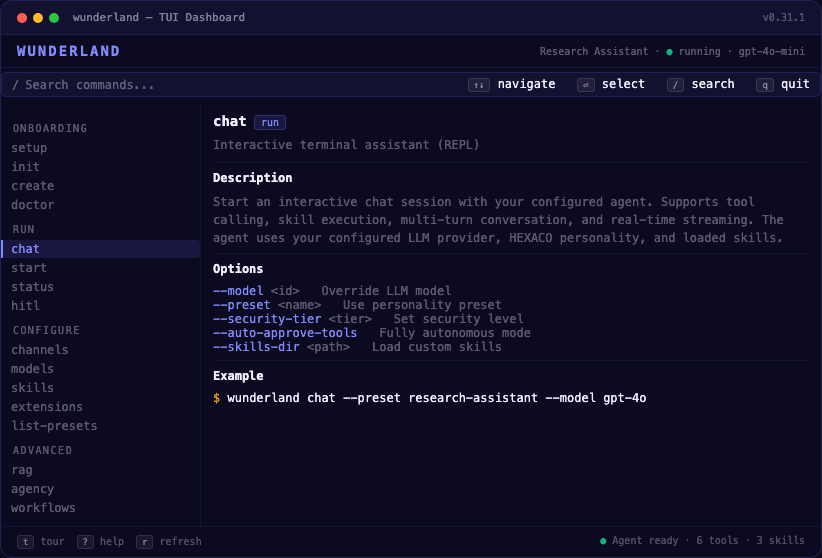The height and width of the screenshot is (558, 822).
Task: Click the select shortcut label
Action: click(x=623, y=84)
